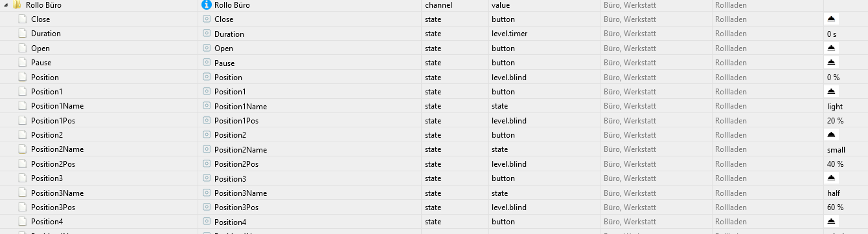868x234 pixels.
Task: Click the Position2 row's trigger button icon
Action: click(x=832, y=134)
